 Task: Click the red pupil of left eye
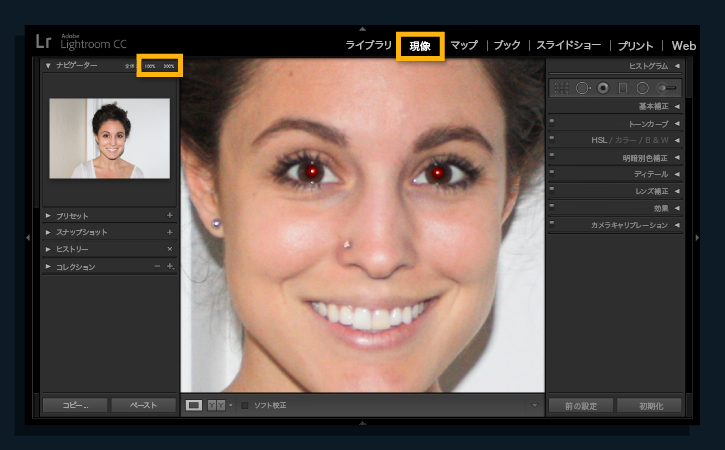312,172
